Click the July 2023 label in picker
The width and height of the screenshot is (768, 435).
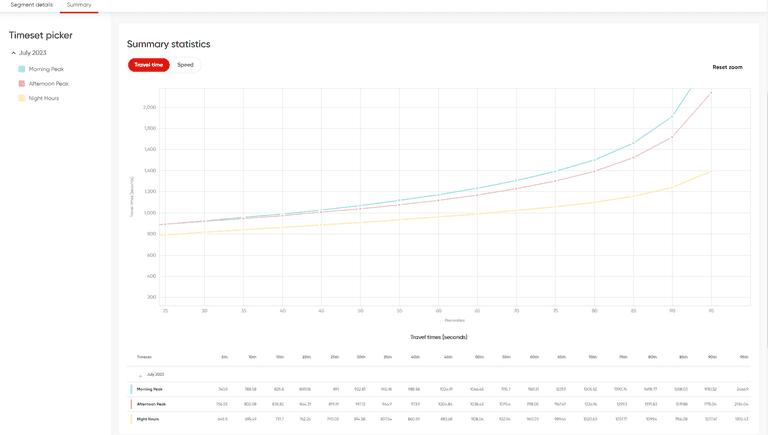tap(33, 53)
